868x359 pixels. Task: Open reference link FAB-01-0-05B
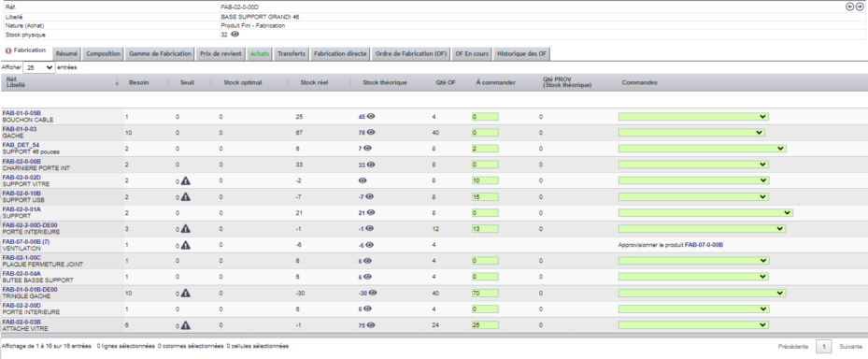click(21, 113)
